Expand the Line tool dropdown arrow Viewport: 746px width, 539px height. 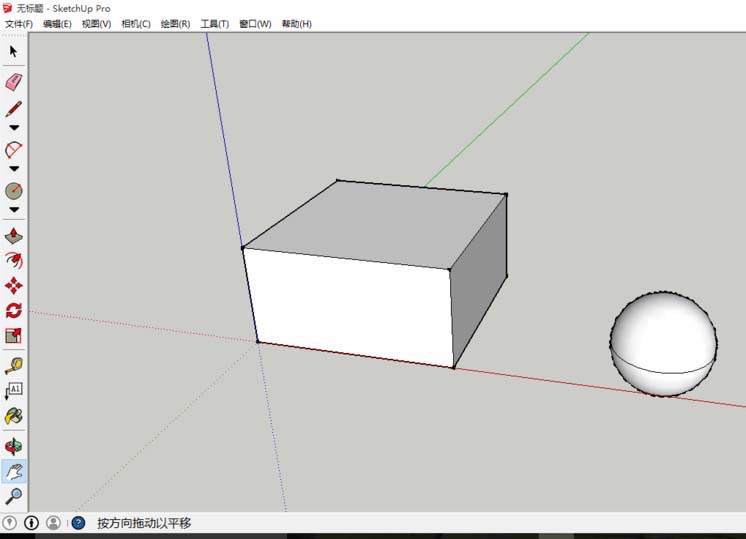coord(14,128)
